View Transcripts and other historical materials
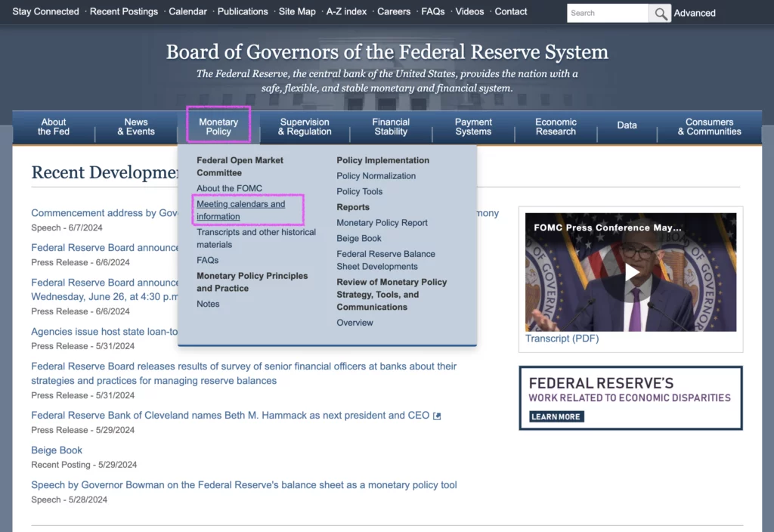Viewport: 774px width, 532px height. (255, 238)
